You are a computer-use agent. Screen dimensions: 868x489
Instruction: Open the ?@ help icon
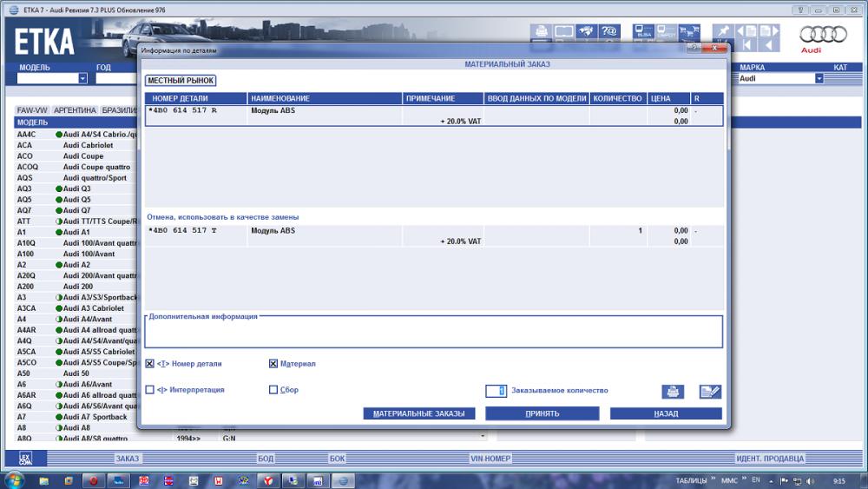(609, 31)
